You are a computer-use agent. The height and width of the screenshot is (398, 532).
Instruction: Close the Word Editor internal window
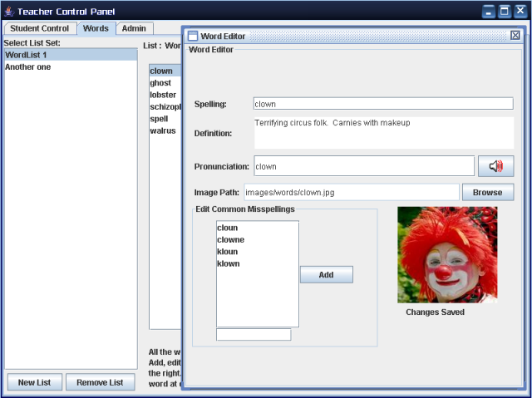[515, 36]
